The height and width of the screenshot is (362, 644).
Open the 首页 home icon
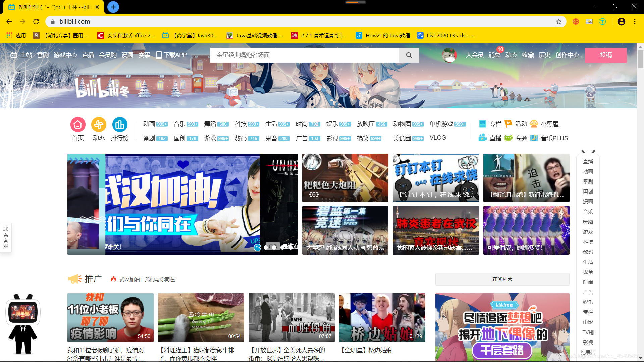point(78,125)
